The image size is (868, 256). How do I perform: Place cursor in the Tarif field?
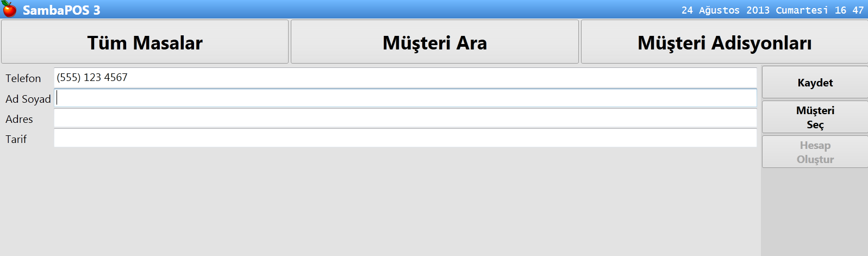[x=405, y=138]
